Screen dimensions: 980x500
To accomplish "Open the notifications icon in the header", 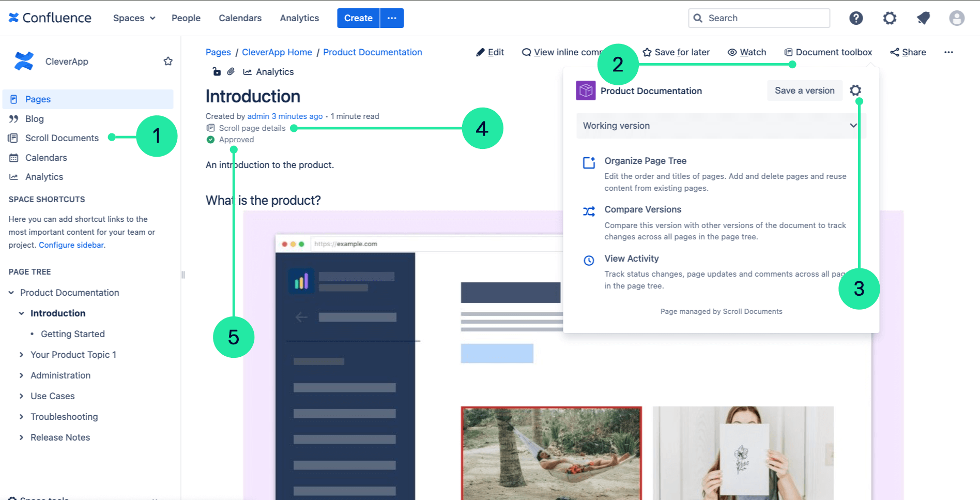I will 923,18.
